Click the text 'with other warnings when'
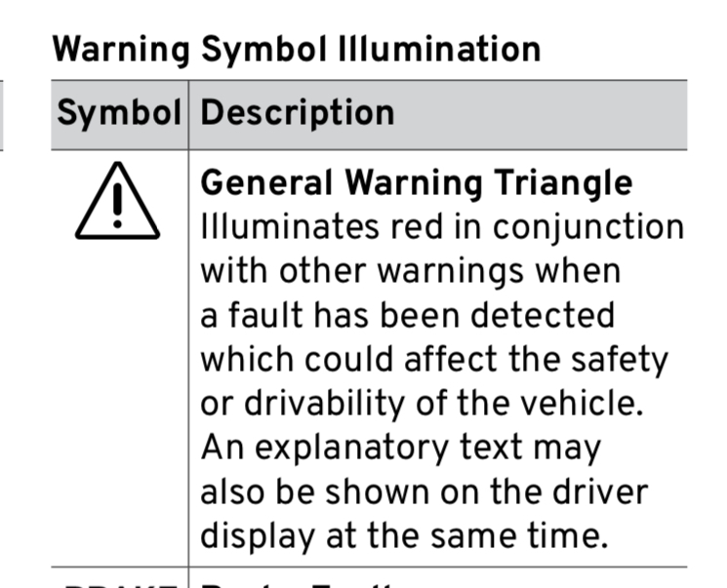The height and width of the screenshot is (588, 727). (x=410, y=271)
